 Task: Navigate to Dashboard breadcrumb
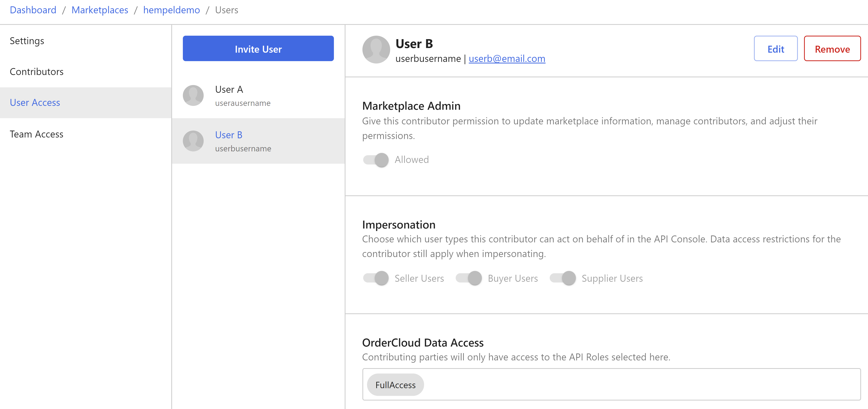coord(33,10)
